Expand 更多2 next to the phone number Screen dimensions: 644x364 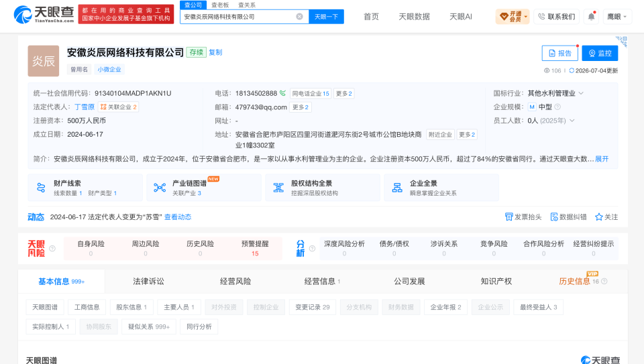click(x=343, y=93)
